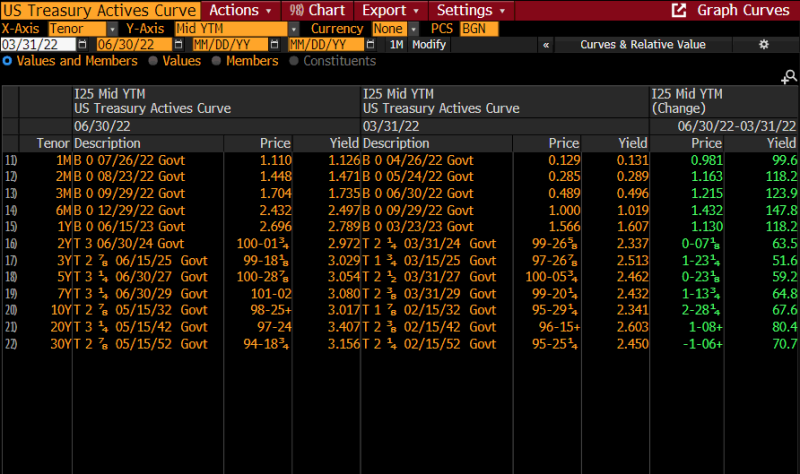Expand the Currency None dropdown
Viewport: 800px width, 474px height.
tap(414, 29)
